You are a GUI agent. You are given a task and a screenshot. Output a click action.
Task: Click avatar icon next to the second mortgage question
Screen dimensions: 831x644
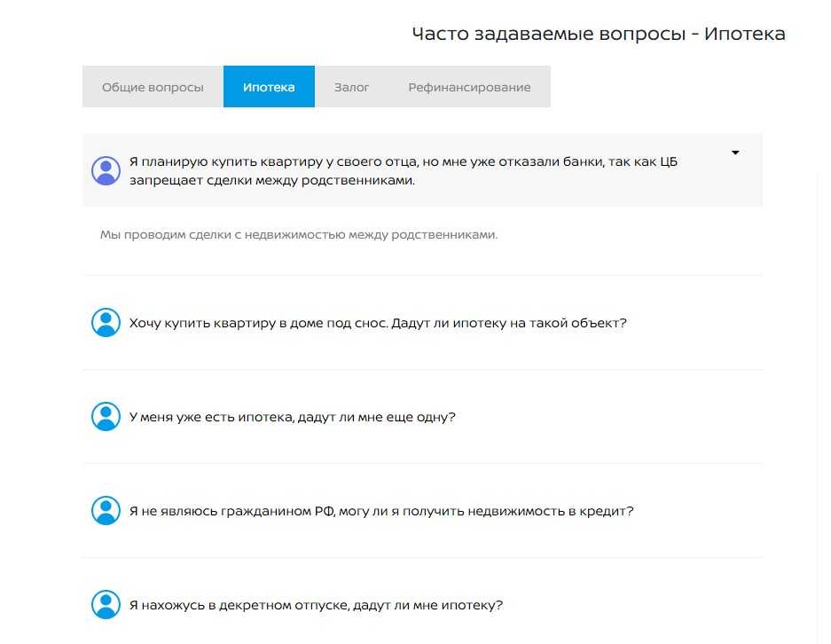tap(106, 417)
